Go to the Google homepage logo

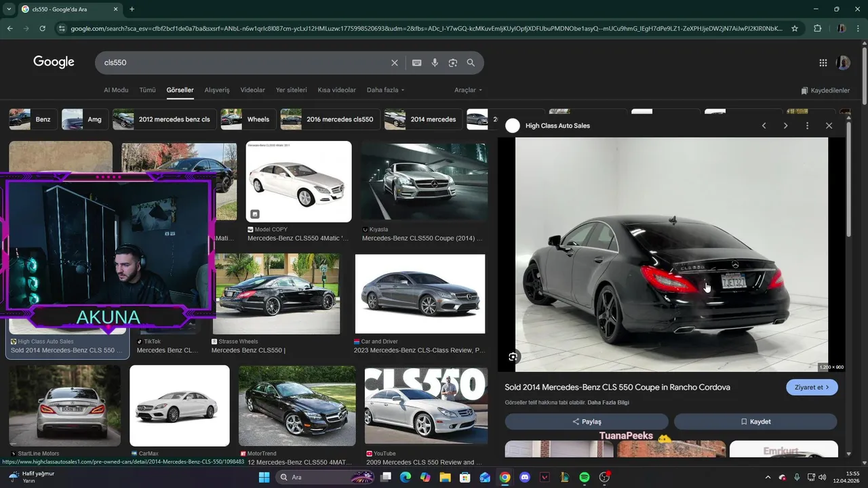(54, 62)
